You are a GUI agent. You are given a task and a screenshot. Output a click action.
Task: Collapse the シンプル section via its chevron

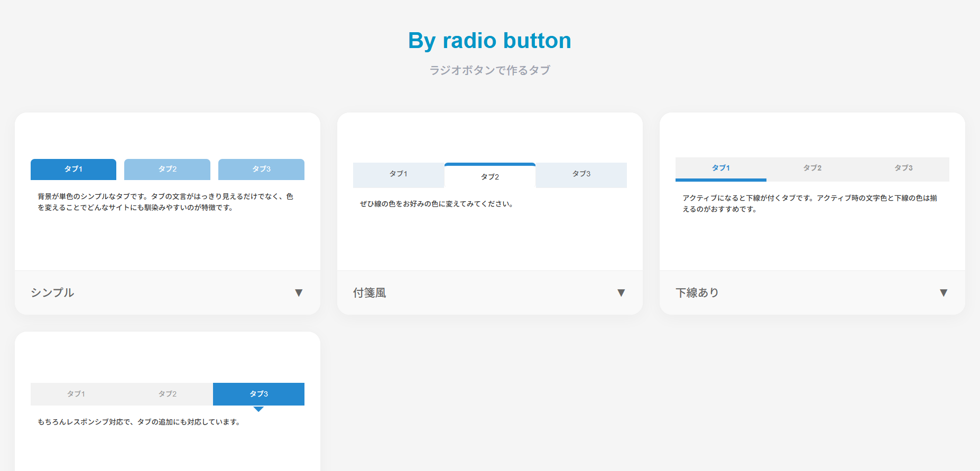[299, 293]
